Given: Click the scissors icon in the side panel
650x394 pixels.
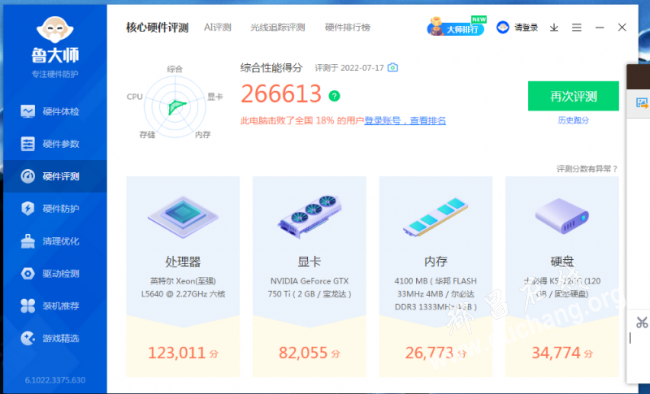Looking at the screenshot, I should coord(642,322).
